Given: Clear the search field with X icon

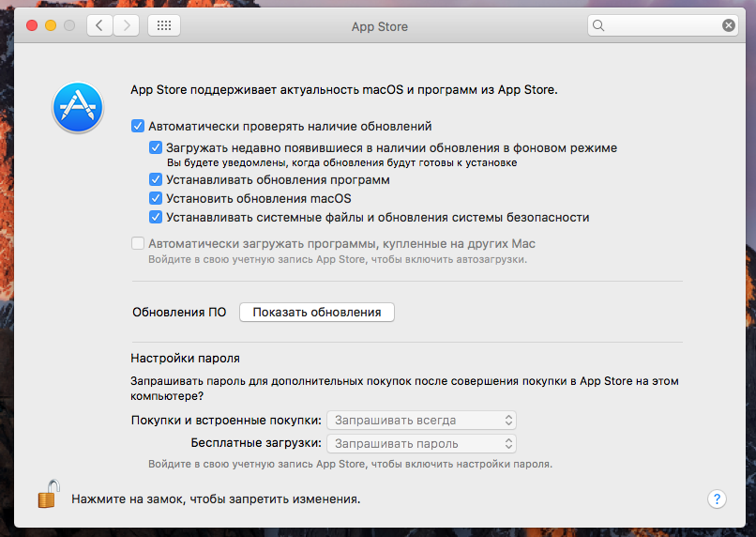Looking at the screenshot, I should coord(729,25).
